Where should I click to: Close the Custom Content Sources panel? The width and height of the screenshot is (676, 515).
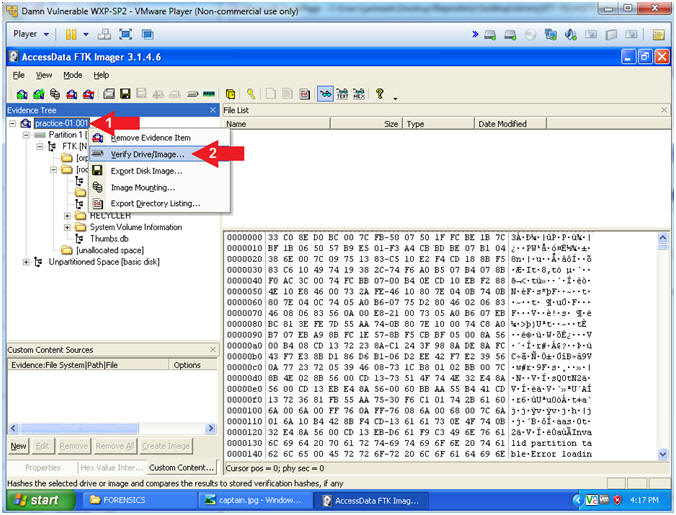tap(213, 350)
